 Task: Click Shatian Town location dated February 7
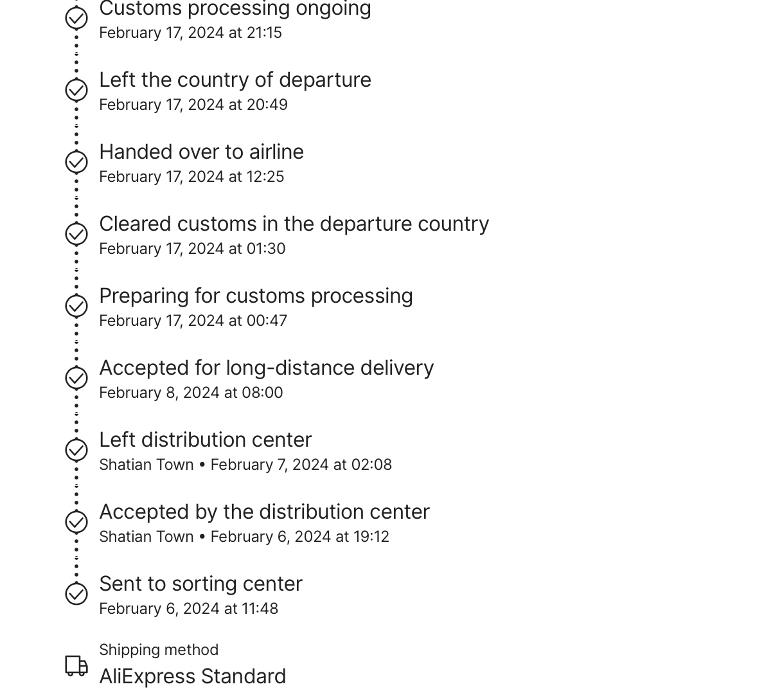[x=147, y=465]
